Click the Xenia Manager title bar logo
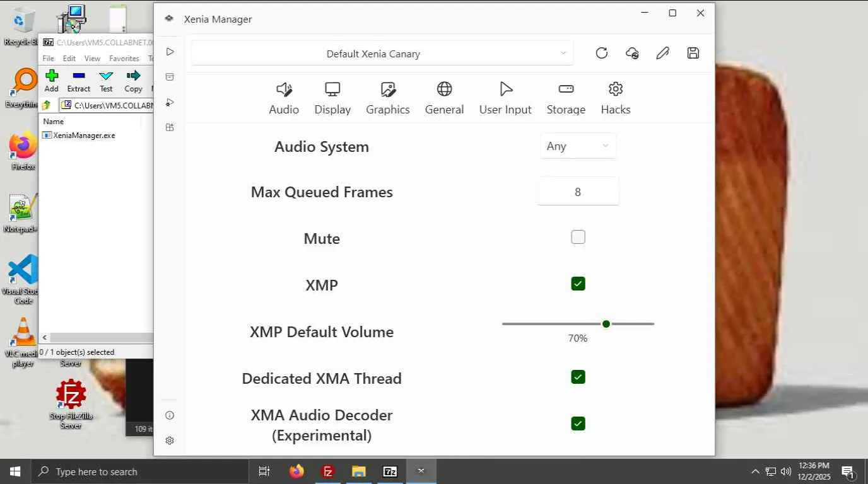The width and height of the screenshot is (868, 484). point(169,19)
